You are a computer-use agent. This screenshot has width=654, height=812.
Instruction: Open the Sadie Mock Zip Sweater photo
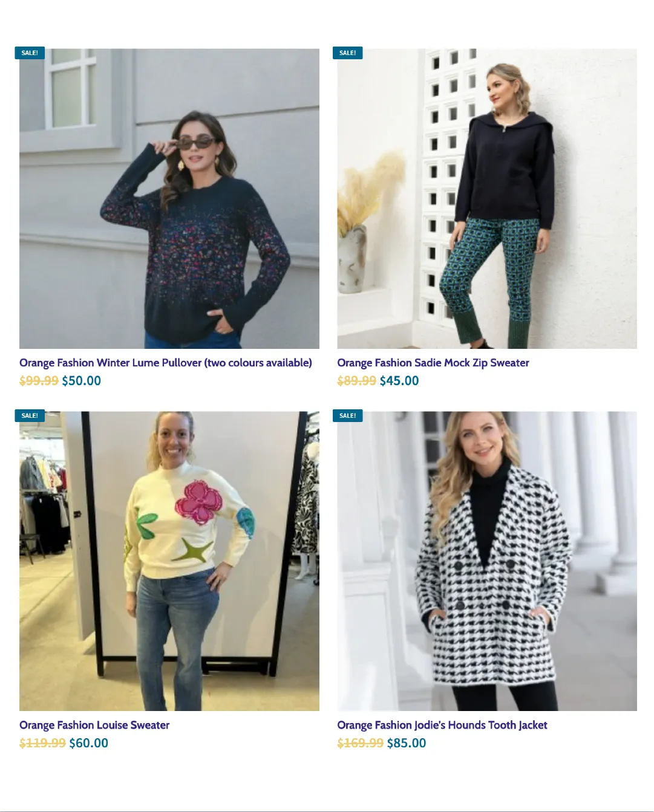point(487,198)
